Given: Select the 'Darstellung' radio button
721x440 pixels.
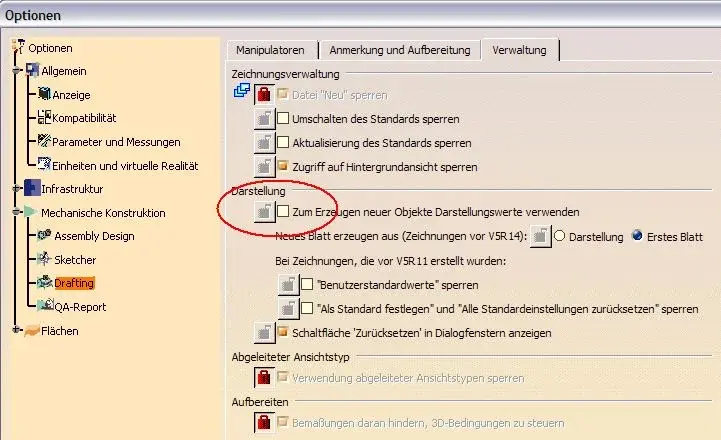Looking at the screenshot, I should tap(560, 237).
